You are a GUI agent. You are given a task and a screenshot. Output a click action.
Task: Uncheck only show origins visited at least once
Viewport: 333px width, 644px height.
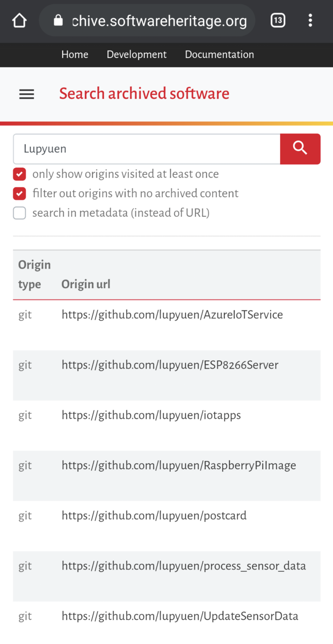tap(20, 174)
